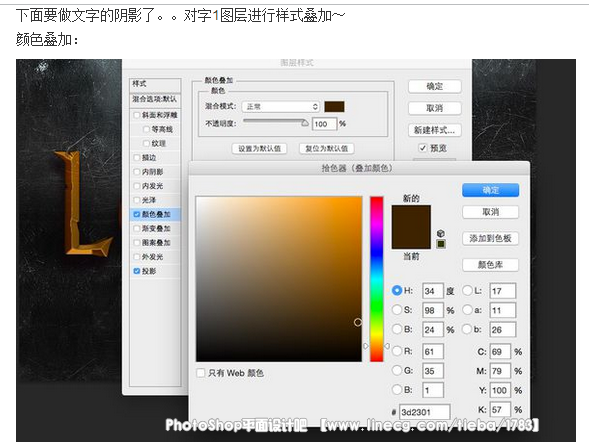589x442 pixels.
Task: Click the C field showing 69
Action: pos(500,351)
